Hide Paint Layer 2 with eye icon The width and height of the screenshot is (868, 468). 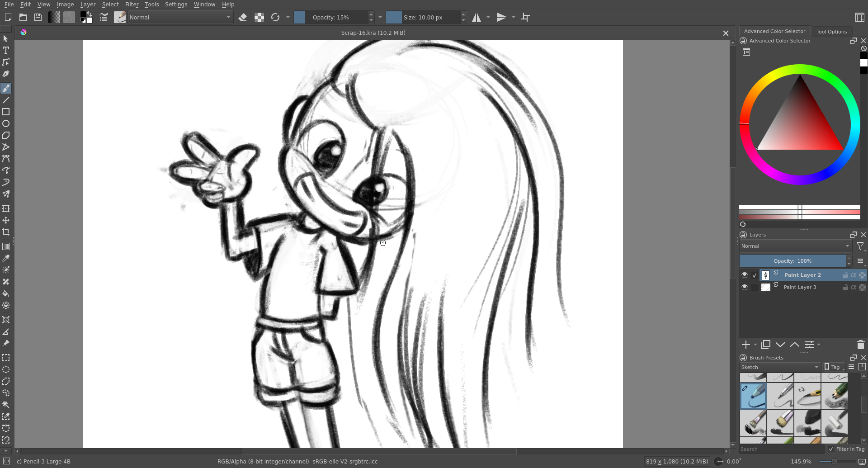click(x=745, y=275)
